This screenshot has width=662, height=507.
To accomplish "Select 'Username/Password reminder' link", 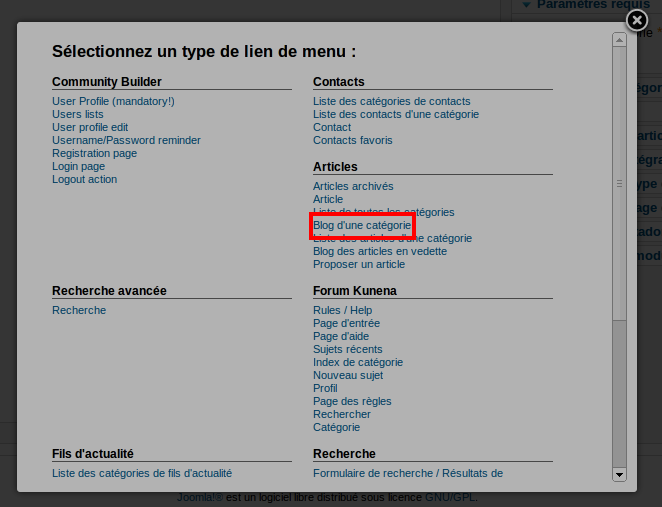I will pyautogui.click(x=126, y=140).
